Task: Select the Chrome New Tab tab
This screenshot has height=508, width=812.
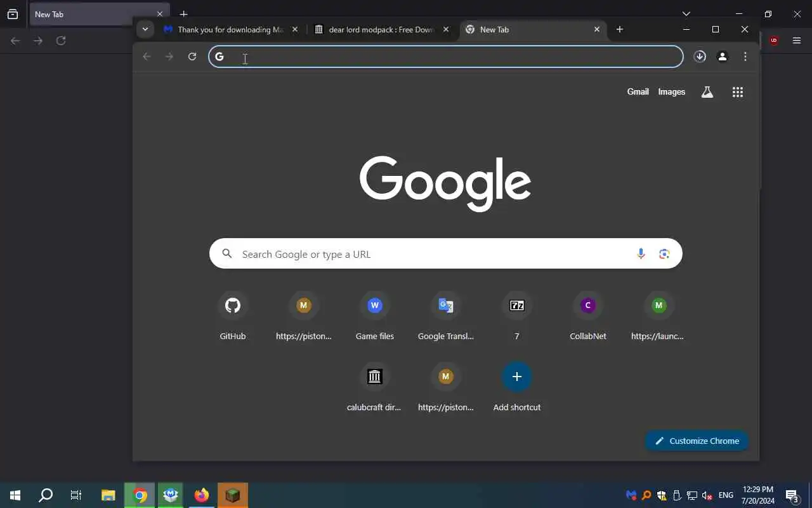Action: click(532, 29)
